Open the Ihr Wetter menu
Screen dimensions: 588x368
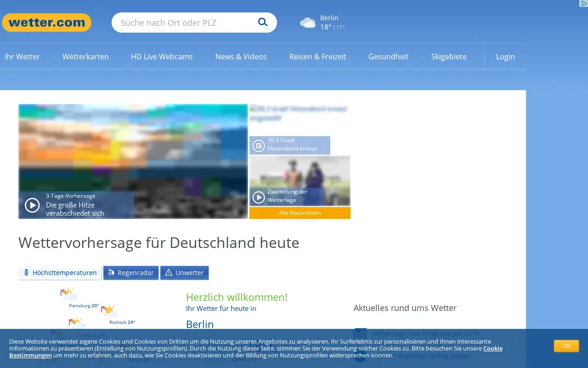[x=22, y=57]
